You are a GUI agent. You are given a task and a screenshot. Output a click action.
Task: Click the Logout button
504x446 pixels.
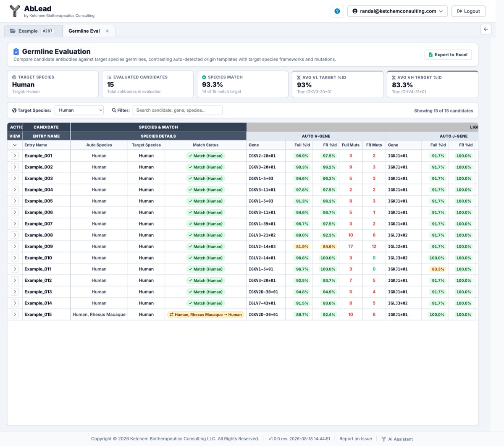(469, 11)
